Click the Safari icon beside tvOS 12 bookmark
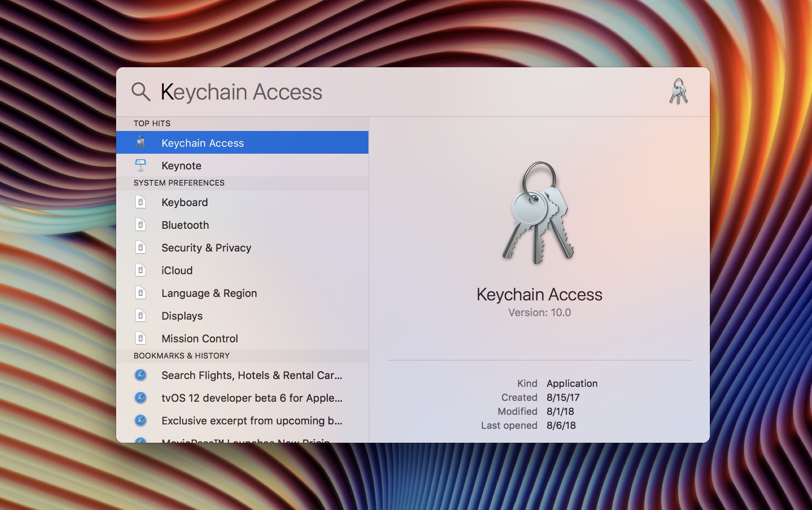 coord(141,398)
